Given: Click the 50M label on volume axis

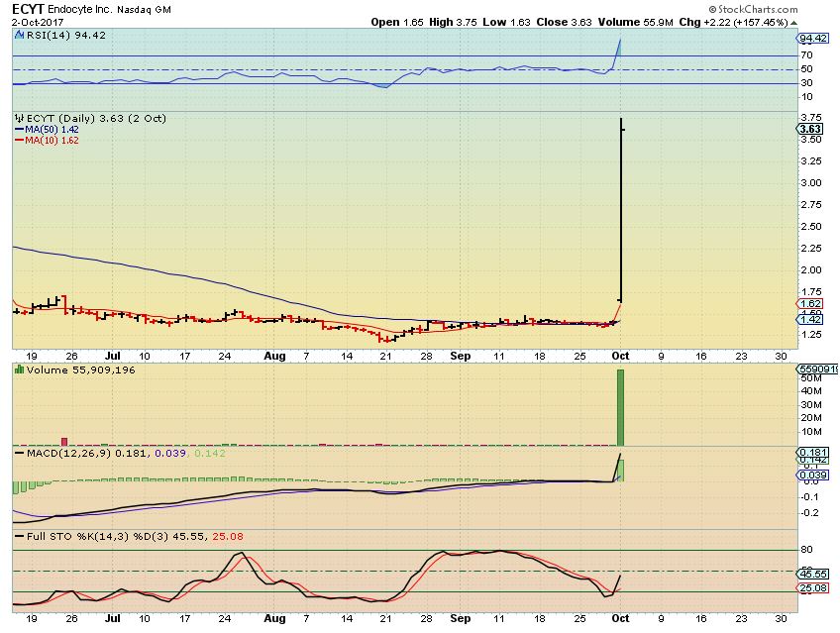Looking at the screenshot, I should [811, 378].
